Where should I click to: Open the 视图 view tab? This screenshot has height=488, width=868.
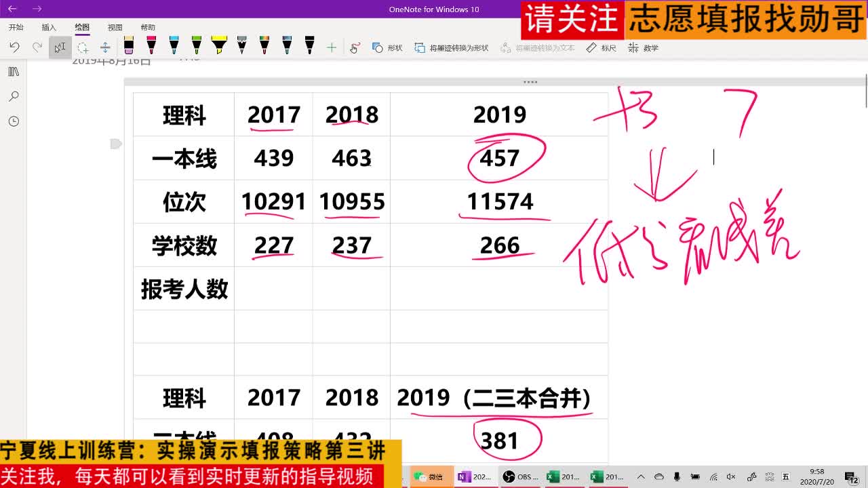[x=115, y=27]
